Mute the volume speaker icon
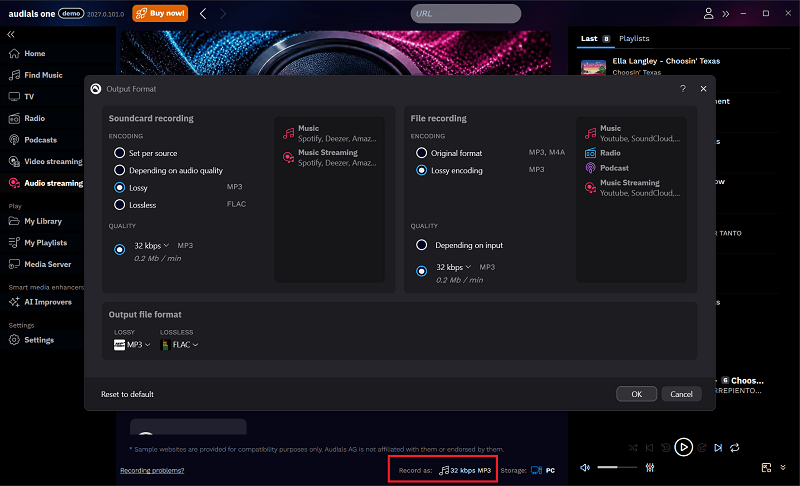This screenshot has height=486, width=800. coord(585,468)
